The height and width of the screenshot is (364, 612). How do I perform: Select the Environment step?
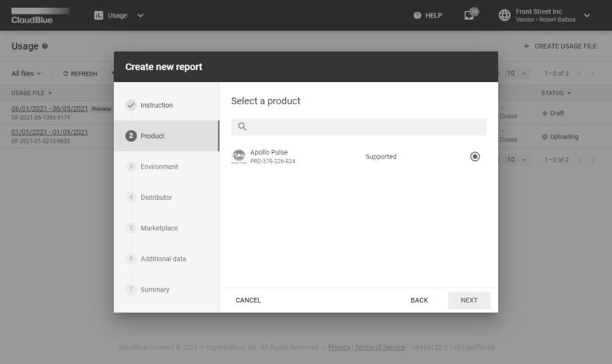(167, 166)
